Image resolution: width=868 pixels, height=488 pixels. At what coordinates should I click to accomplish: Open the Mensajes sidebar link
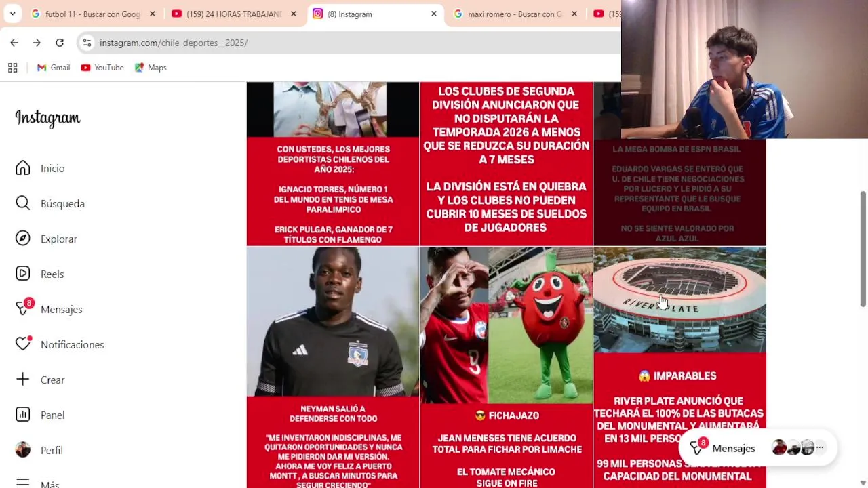click(62, 309)
